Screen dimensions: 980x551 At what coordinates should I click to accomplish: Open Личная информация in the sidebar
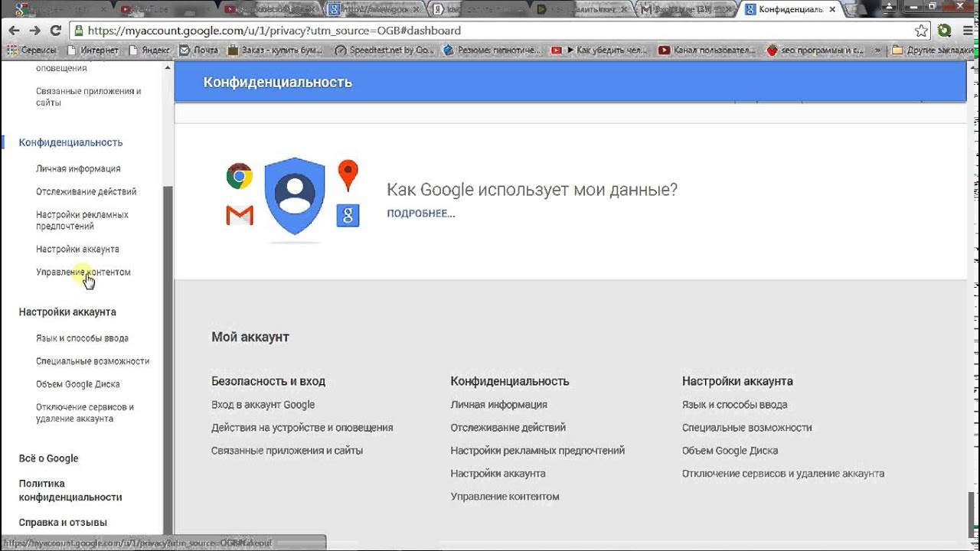[78, 168]
